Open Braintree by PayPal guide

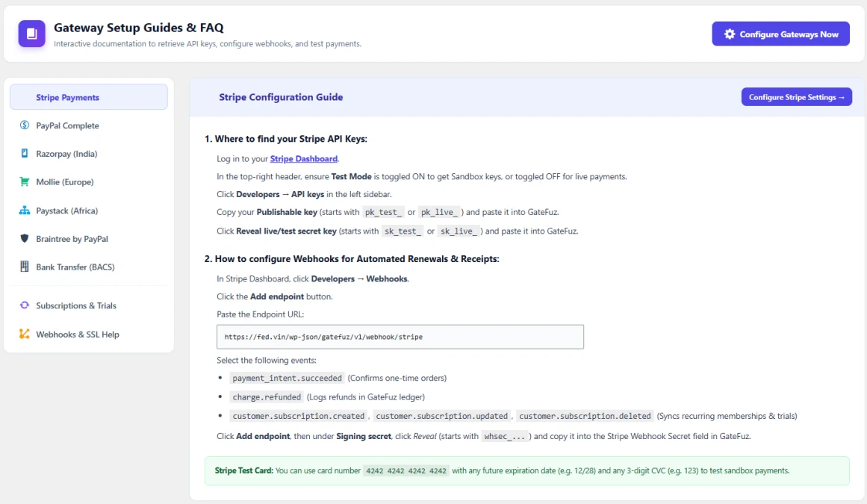[x=88, y=239]
